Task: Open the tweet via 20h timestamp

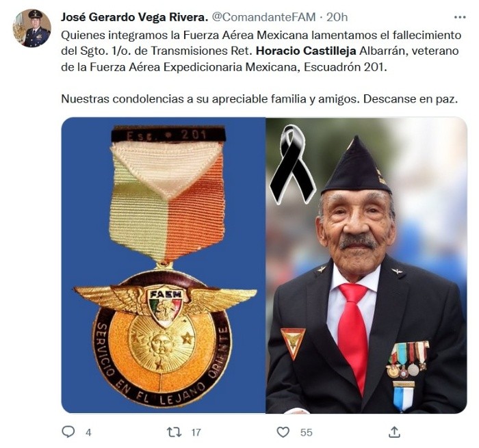Action: click(337, 17)
